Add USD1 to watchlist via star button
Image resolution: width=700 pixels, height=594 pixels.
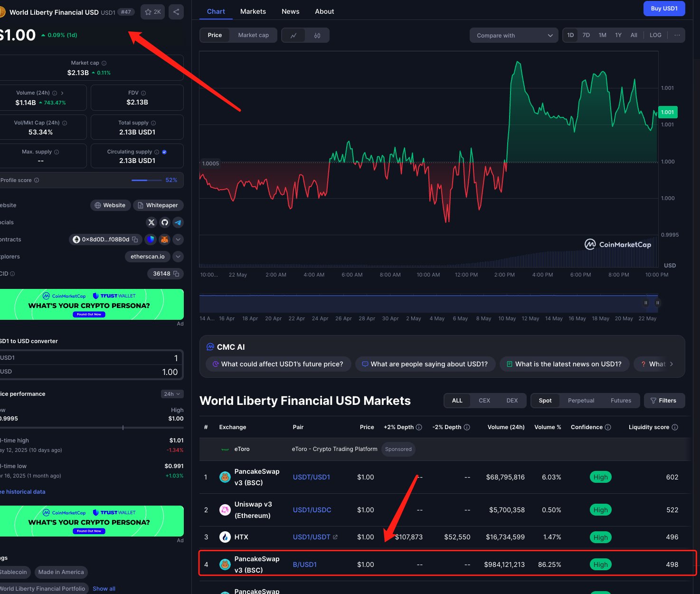pos(152,12)
